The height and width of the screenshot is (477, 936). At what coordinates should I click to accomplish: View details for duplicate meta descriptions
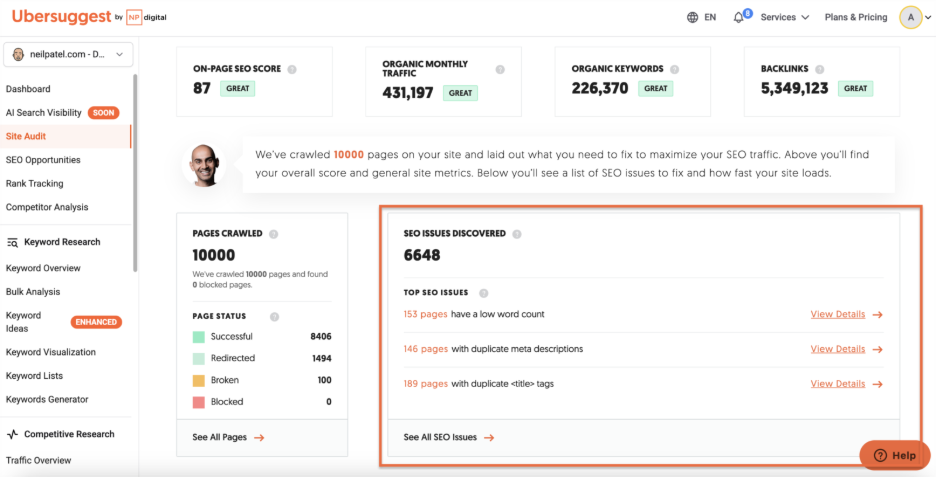coord(838,349)
